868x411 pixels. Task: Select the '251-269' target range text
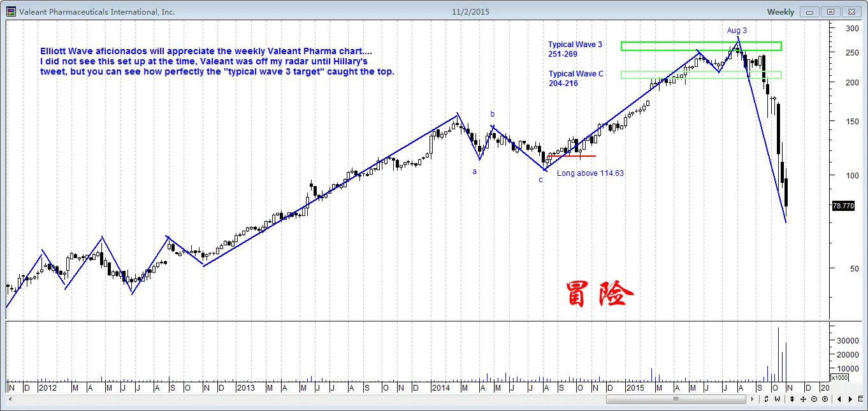point(562,54)
